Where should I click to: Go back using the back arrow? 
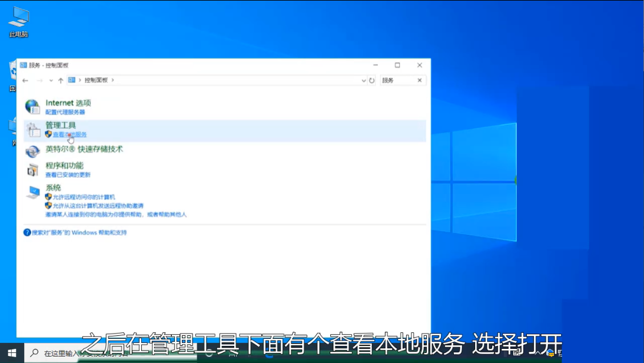click(25, 80)
